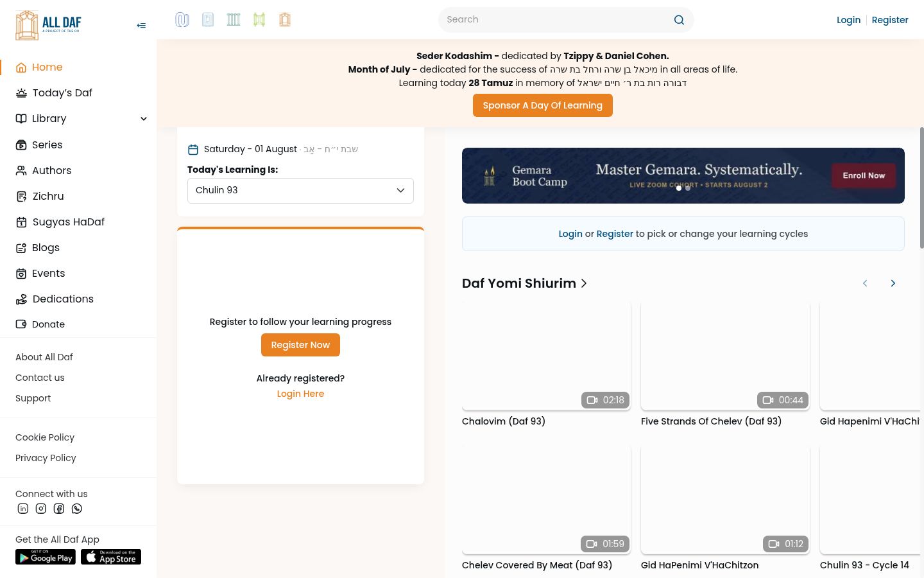The width and height of the screenshot is (924, 578).
Task: Click the Login Here link
Action: 300,394
